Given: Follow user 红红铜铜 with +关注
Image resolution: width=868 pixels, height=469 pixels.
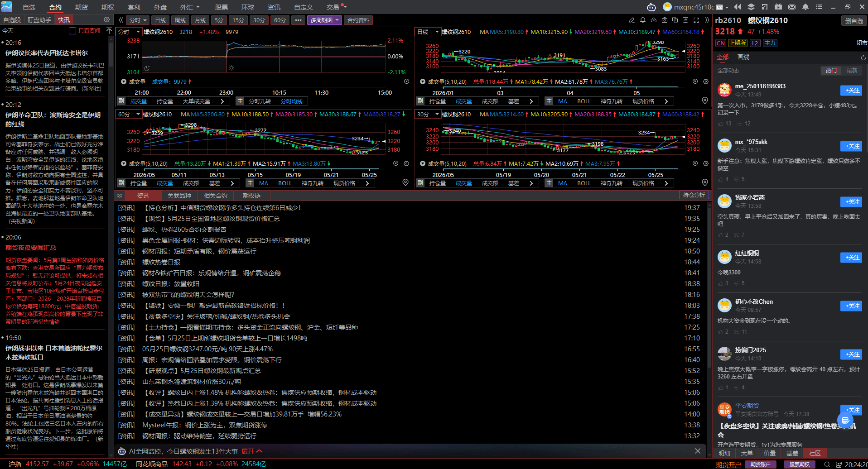Looking at the screenshot, I should click(851, 258).
